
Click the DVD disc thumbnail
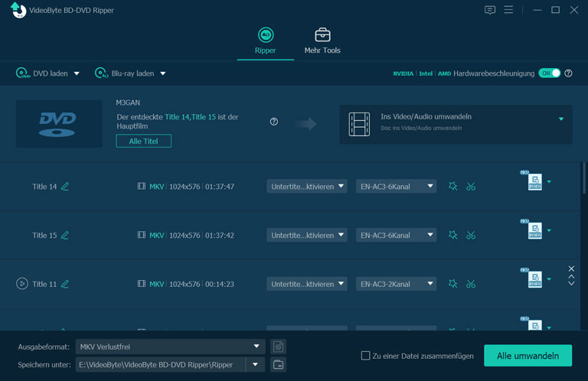[x=59, y=124]
